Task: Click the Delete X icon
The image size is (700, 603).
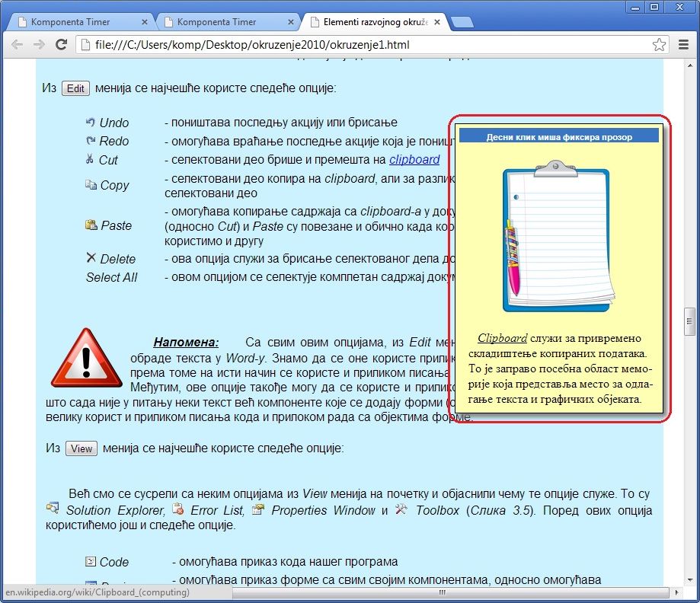Action: click(91, 258)
